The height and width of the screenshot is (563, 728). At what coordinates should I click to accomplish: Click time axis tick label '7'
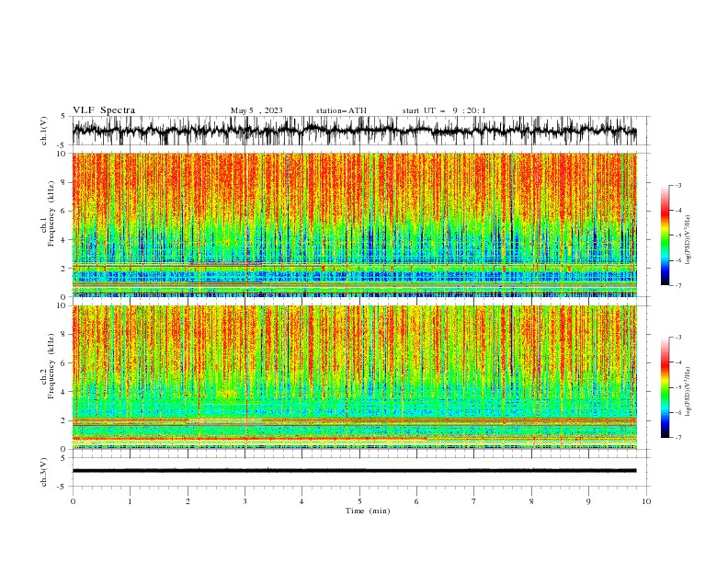point(474,501)
